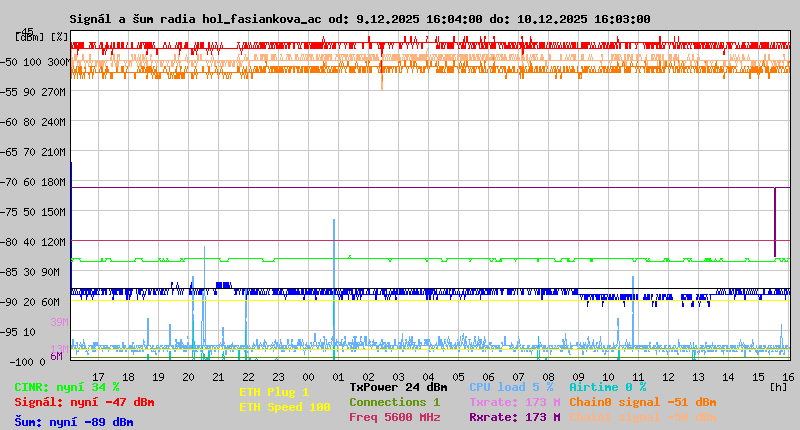Click the '12' hour tick label
The height and width of the screenshot is (430, 800).
pos(668,377)
